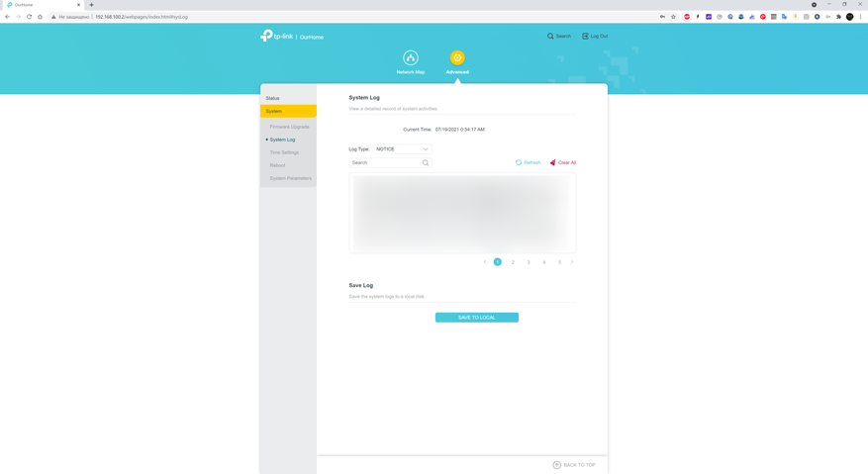
Task: Click the magnifier icon in log search box
Action: click(x=426, y=163)
